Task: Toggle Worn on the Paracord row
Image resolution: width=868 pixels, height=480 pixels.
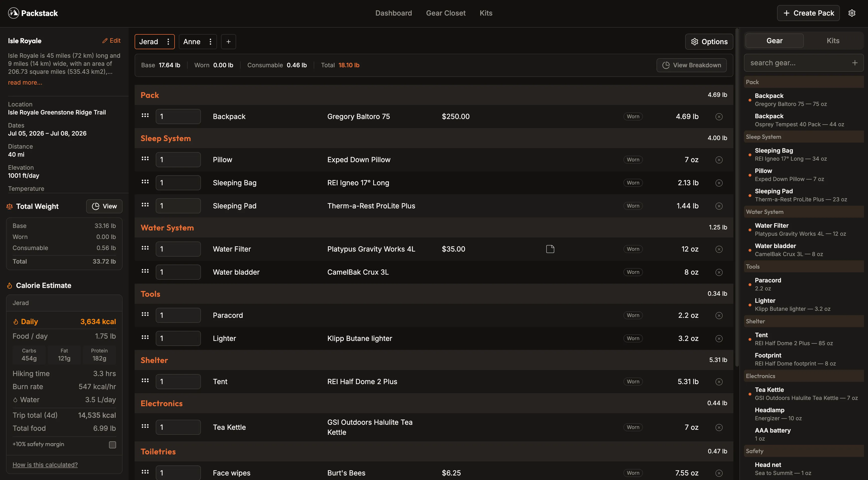Action: click(x=633, y=316)
